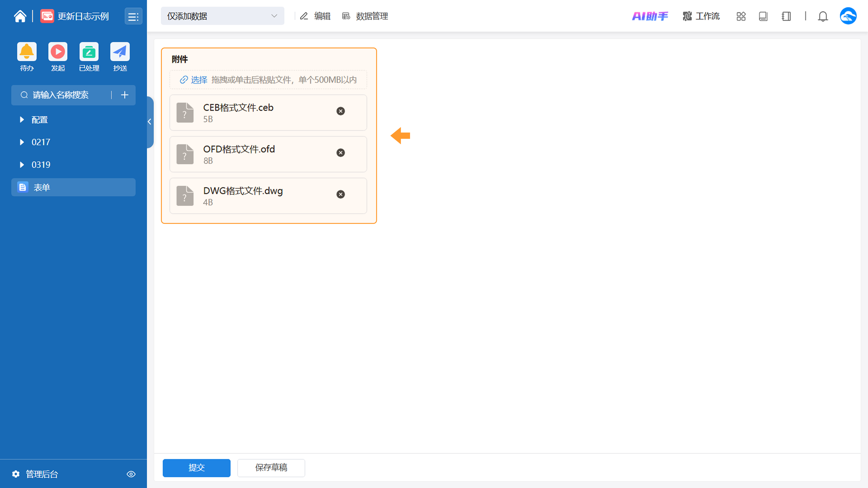Expand the 配置 tree node
The height and width of the screenshot is (488, 868).
coord(22,120)
